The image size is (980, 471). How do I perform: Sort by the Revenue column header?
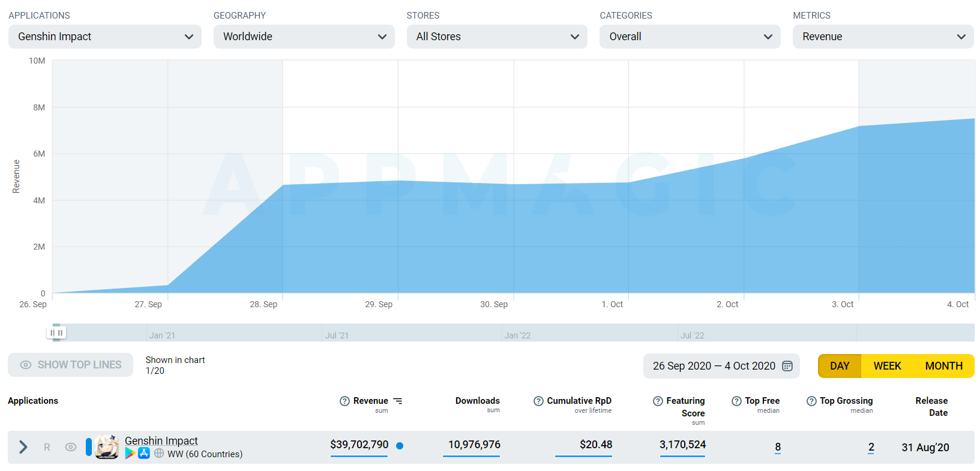[370, 401]
